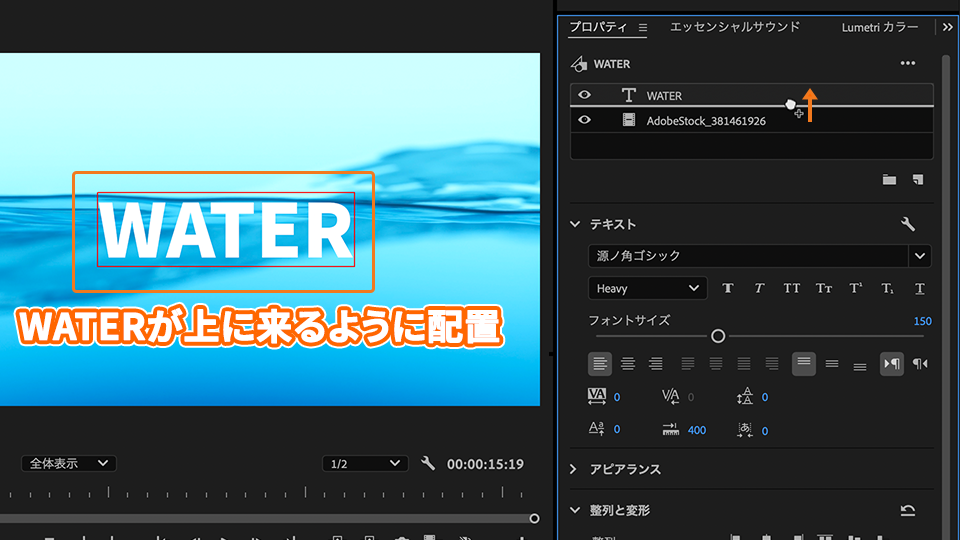Screen dimensions: 960x540
Task: Justify text with last line centered
Action: coord(716,364)
